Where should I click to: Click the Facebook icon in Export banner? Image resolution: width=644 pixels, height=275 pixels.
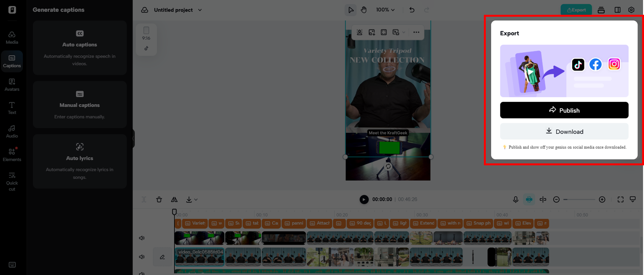click(595, 65)
